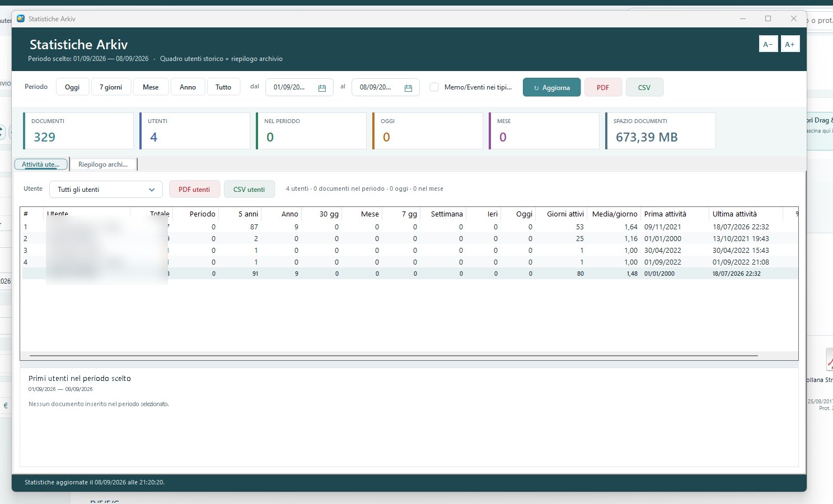
Task: Click the first activity date '30/04/2022'
Action: coord(663,251)
